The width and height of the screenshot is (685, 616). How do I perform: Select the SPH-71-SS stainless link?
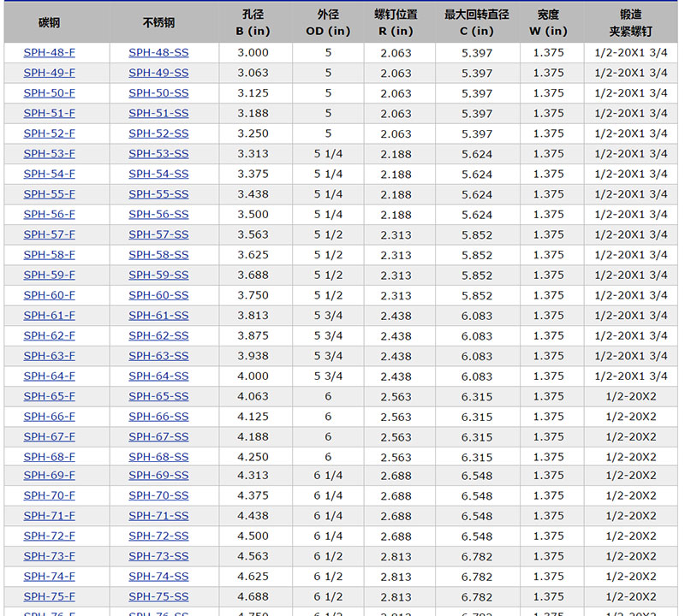click(x=158, y=516)
